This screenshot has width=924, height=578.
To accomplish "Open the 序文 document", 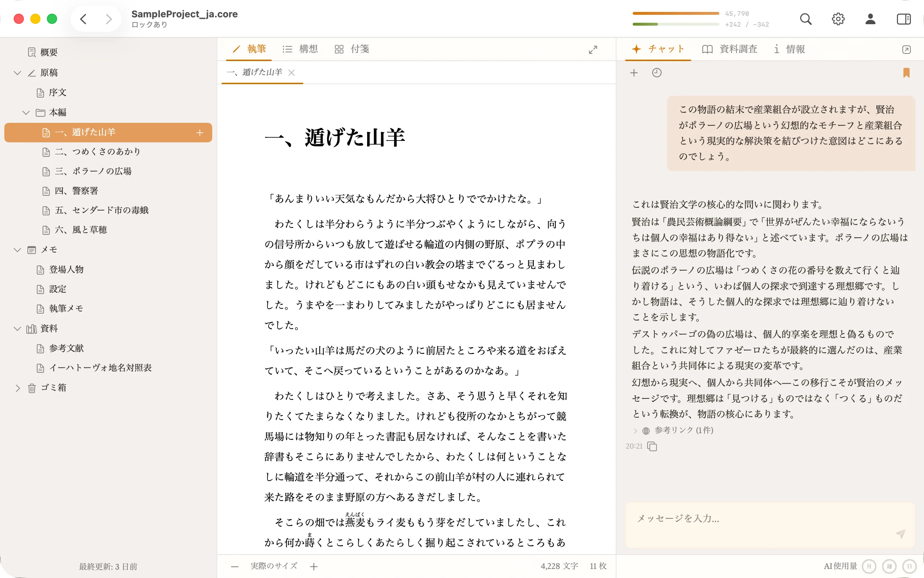I will pyautogui.click(x=51, y=92).
